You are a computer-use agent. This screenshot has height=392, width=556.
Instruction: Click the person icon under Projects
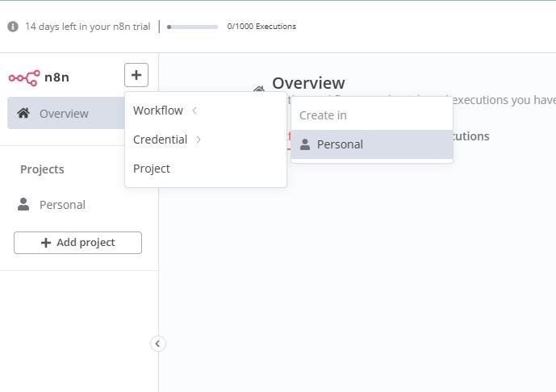click(23, 205)
